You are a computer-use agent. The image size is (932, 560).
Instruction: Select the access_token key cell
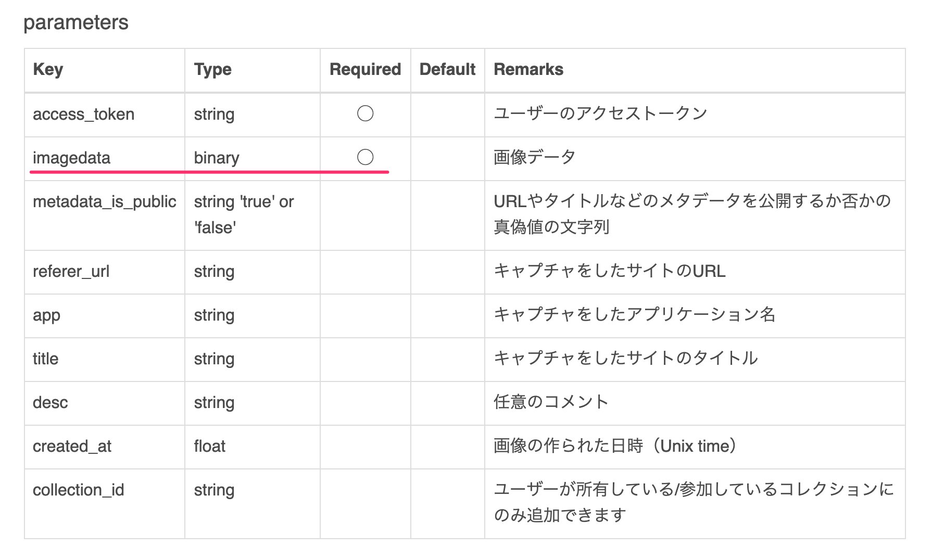tap(105, 115)
